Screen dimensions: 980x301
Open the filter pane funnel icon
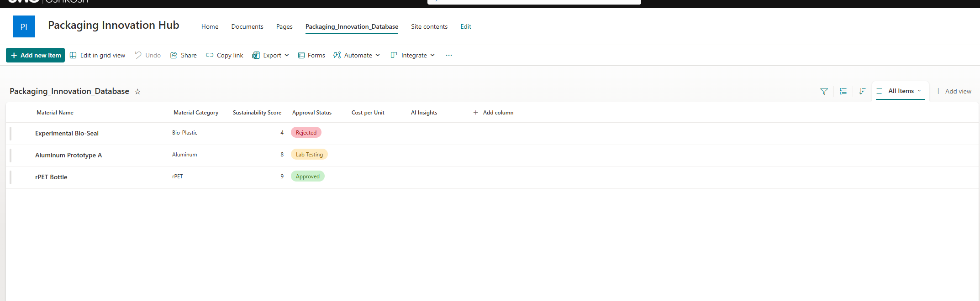[824, 91]
